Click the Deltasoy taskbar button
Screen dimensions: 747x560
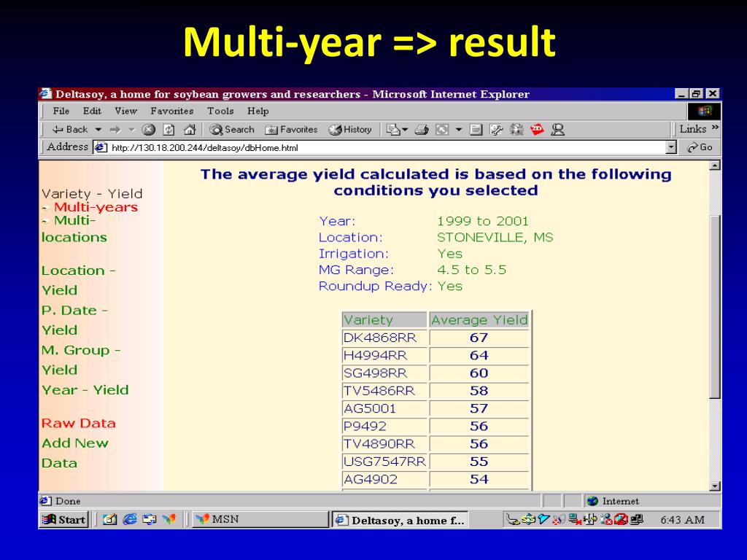(x=400, y=520)
